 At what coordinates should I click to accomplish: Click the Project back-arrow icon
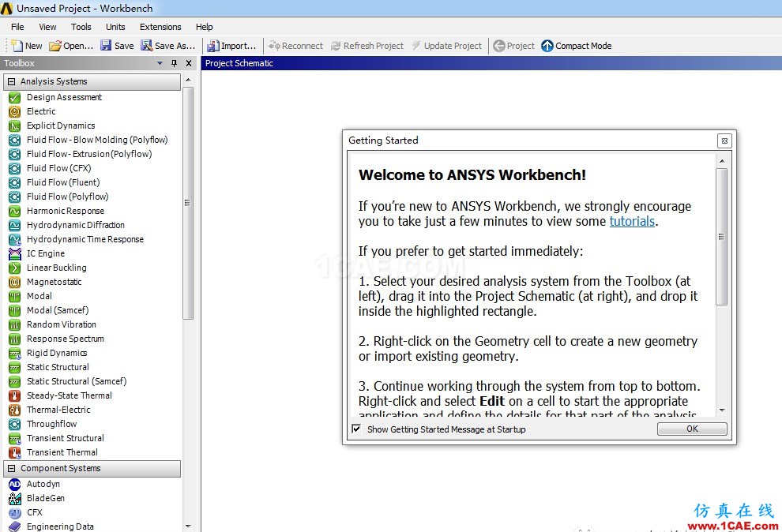tap(498, 46)
